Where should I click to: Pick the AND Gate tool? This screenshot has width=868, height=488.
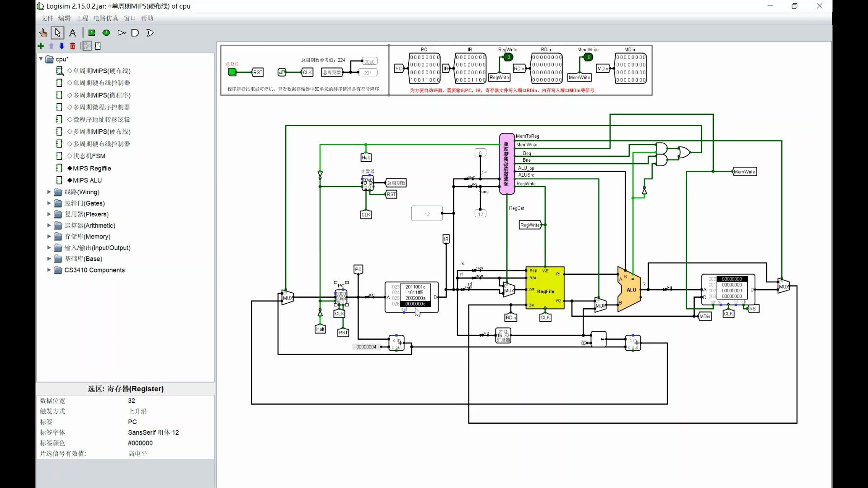coord(135,33)
